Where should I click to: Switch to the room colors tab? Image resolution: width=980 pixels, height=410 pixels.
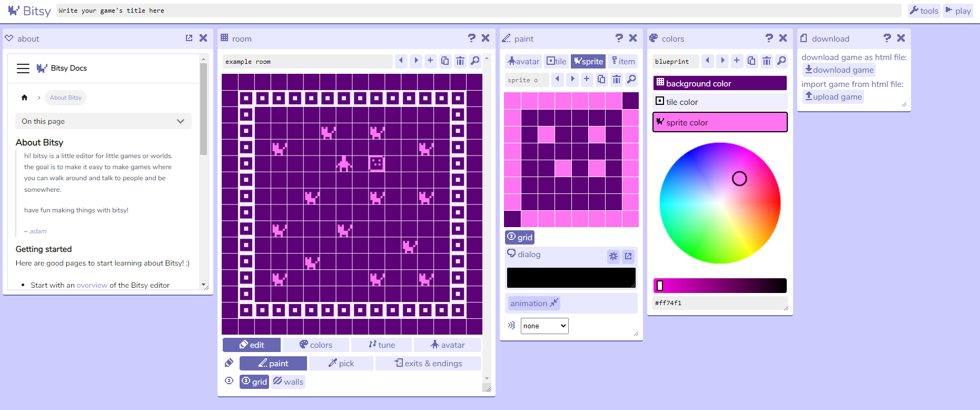coord(316,345)
